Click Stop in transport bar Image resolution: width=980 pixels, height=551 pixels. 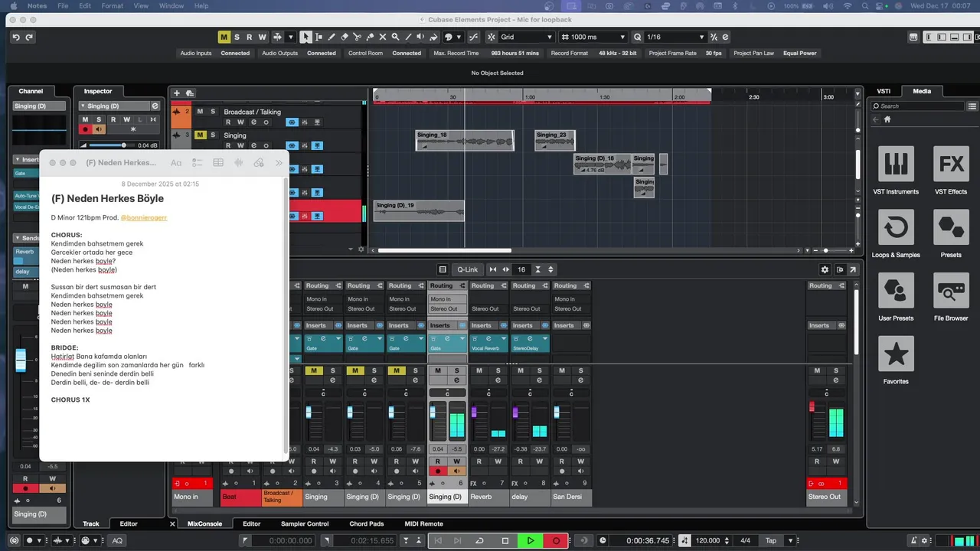coord(505,540)
